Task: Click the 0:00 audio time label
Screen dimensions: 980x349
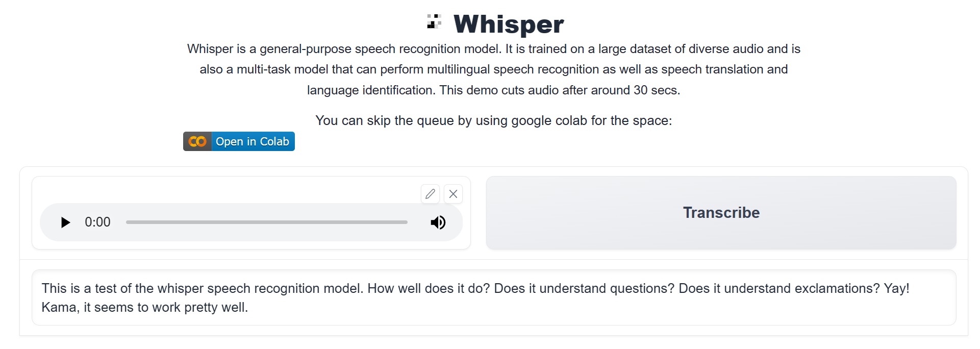Action: pyautogui.click(x=97, y=222)
